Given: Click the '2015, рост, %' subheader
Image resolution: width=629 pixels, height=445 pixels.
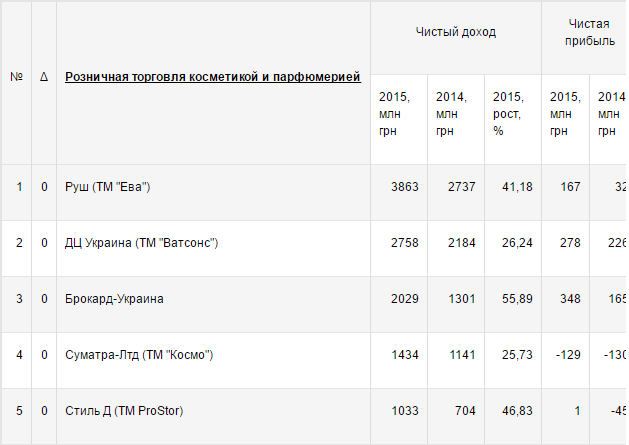Looking at the screenshot, I should [507, 114].
